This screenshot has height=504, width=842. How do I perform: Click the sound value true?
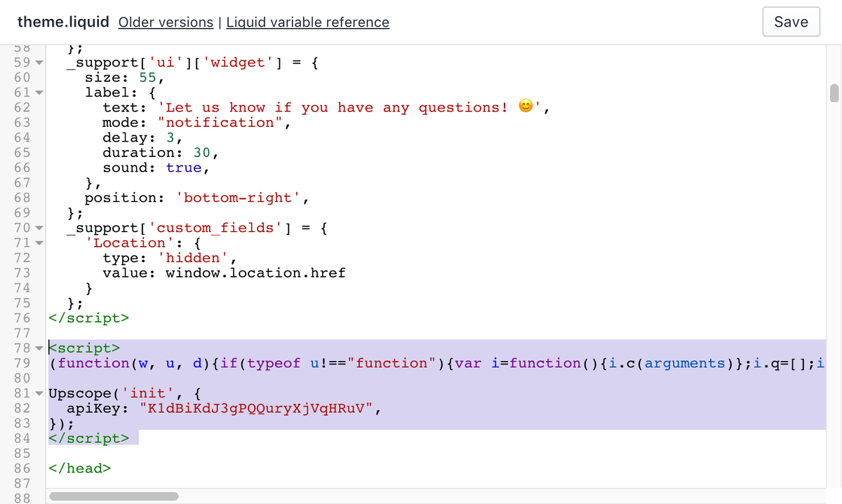click(x=184, y=168)
